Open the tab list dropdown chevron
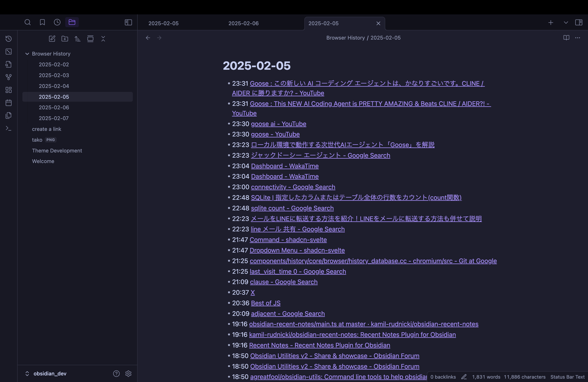588x382 pixels. coord(566,23)
